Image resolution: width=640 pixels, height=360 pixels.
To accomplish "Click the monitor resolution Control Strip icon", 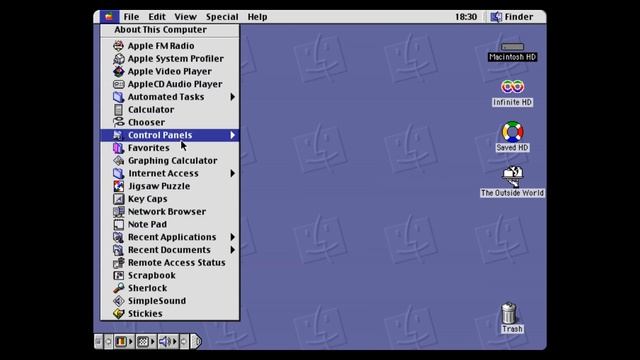I will click(142, 342).
